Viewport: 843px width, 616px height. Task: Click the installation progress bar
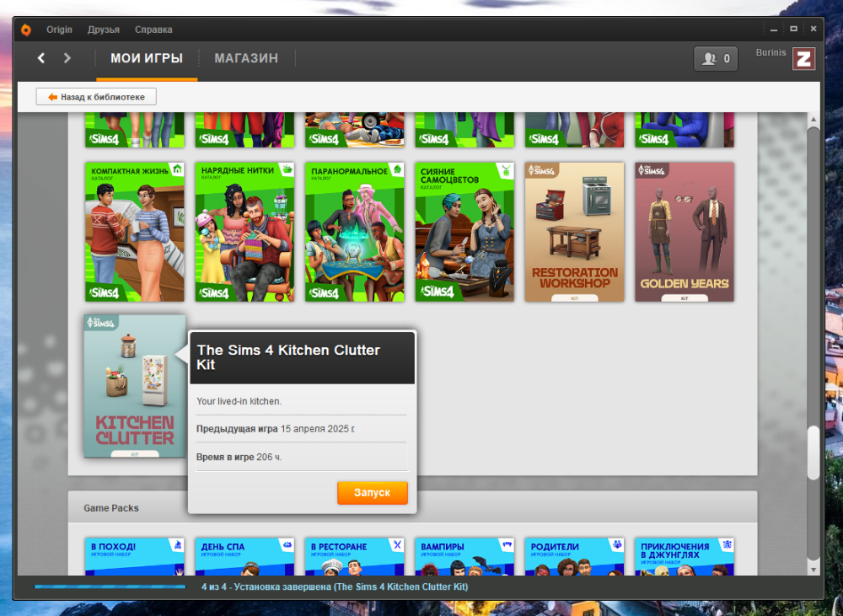tap(110, 587)
